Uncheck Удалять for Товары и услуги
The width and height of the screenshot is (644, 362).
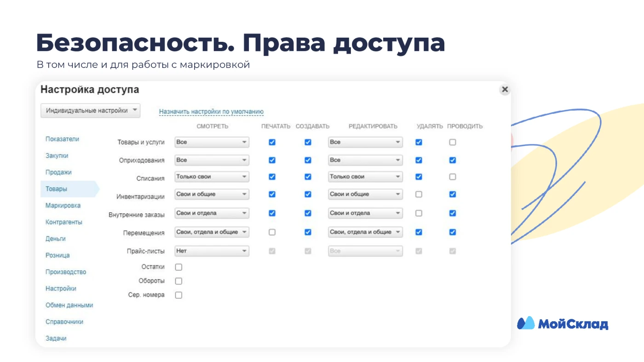click(419, 142)
